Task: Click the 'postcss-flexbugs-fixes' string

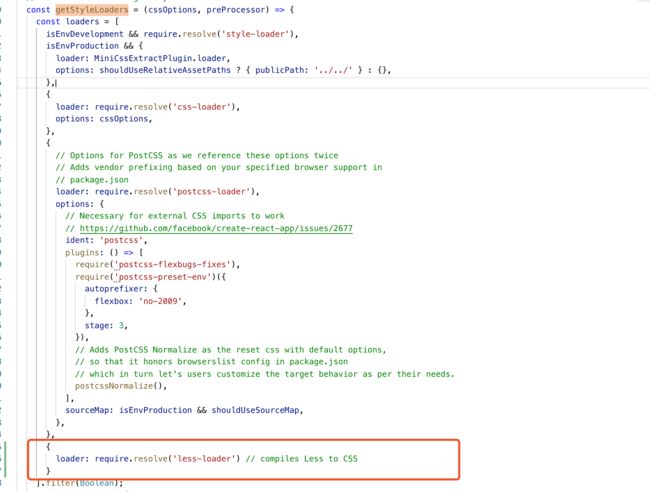Action: click(172, 264)
